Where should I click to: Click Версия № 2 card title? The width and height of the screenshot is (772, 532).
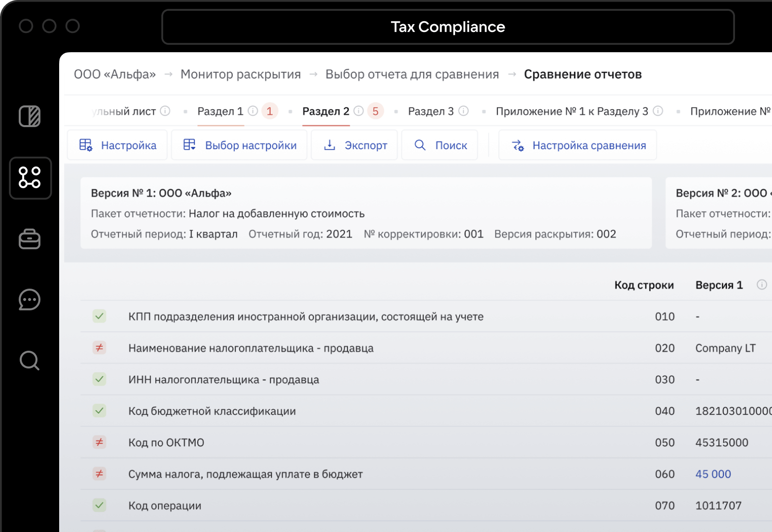coord(723,193)
